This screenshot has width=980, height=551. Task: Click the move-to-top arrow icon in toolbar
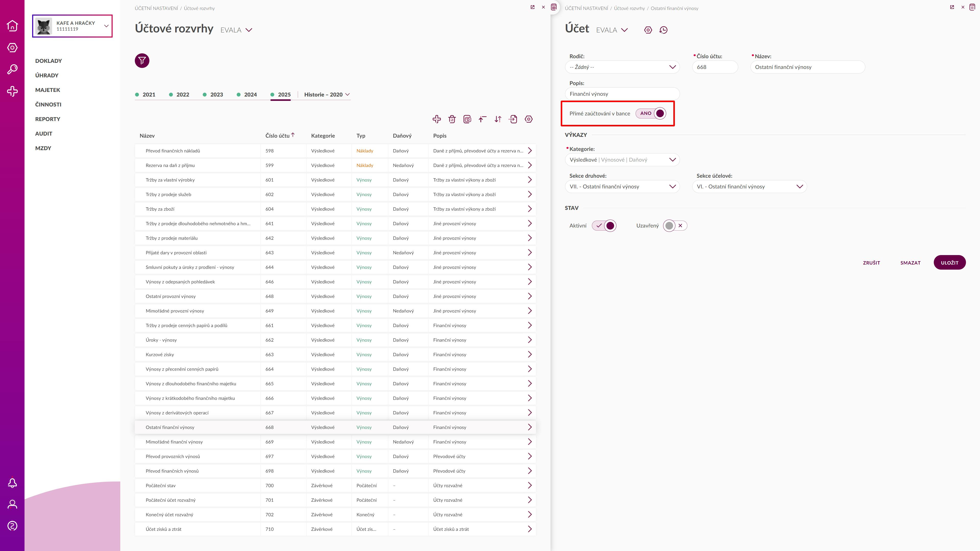click(482, 119)
